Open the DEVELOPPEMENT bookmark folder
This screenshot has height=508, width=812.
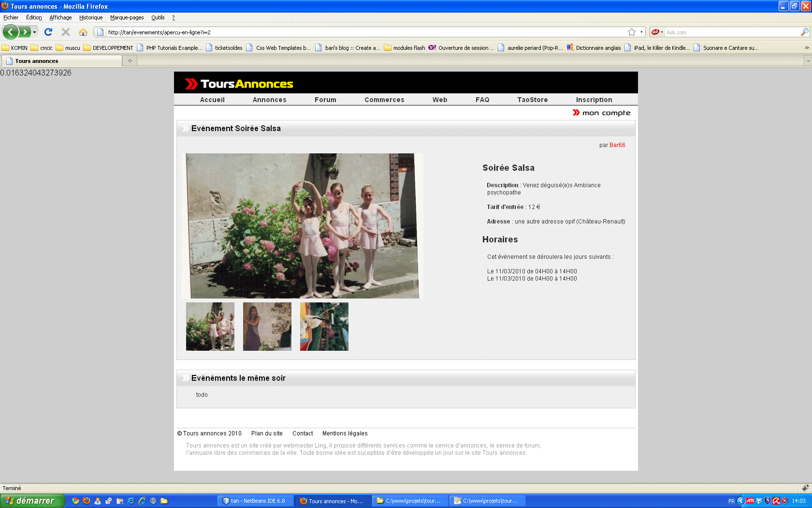pyautogui.click(x=108, y=48)
